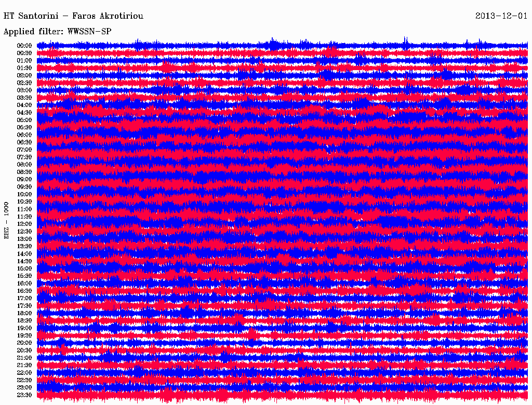Viewport: 532px width, 405px height.
Task: Select the 18:00 row label
Action: click(24, 313)
